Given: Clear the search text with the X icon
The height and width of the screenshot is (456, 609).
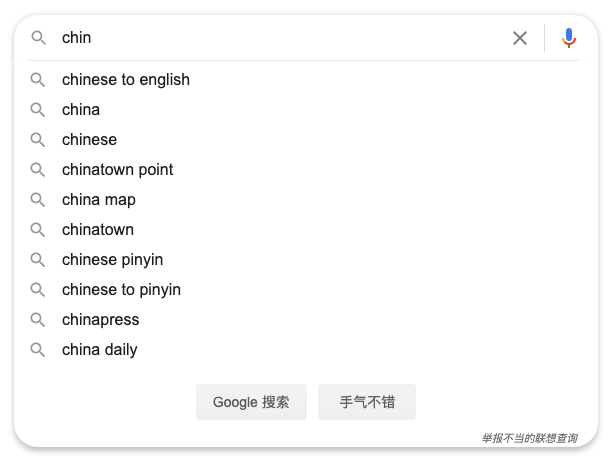Looking at the screenshot, I should click(520, 38).
